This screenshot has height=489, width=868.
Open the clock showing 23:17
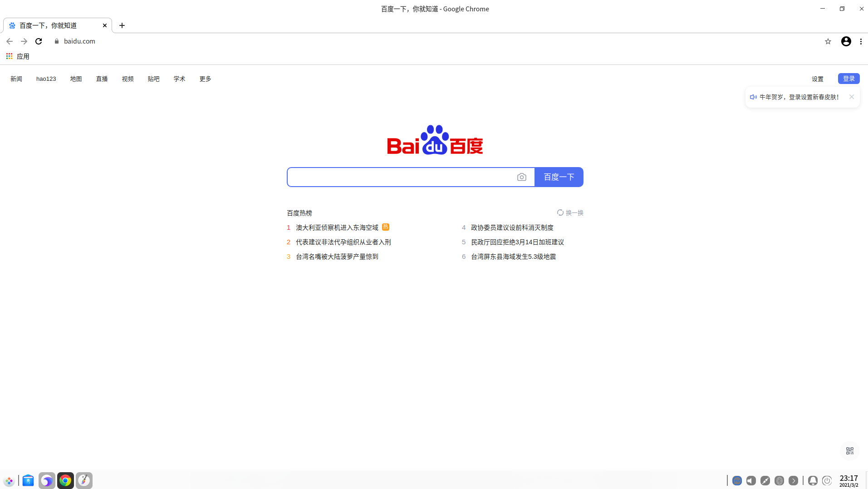coord(849,480)
